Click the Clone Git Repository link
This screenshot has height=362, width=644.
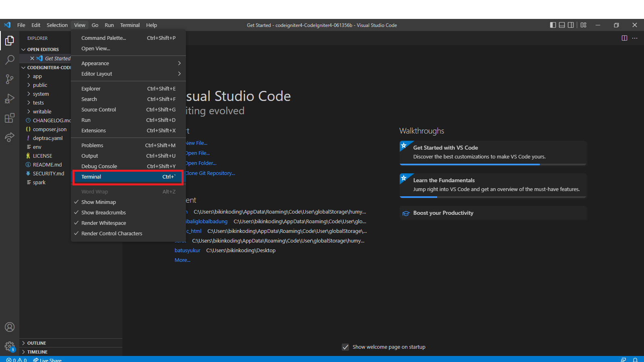click(x=210, y=173)
